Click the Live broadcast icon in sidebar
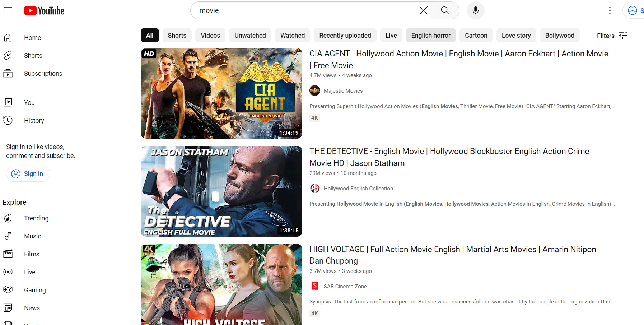644x325 pixels. 8,272
